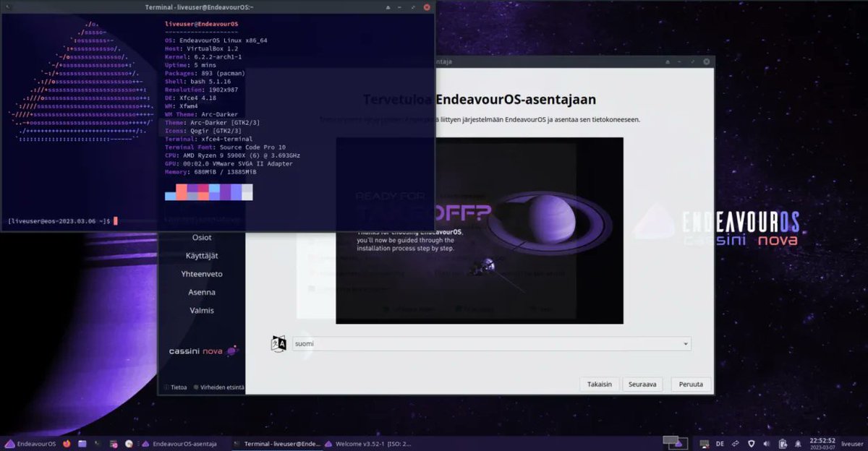Open the volume control tray icon

point(766,444)
